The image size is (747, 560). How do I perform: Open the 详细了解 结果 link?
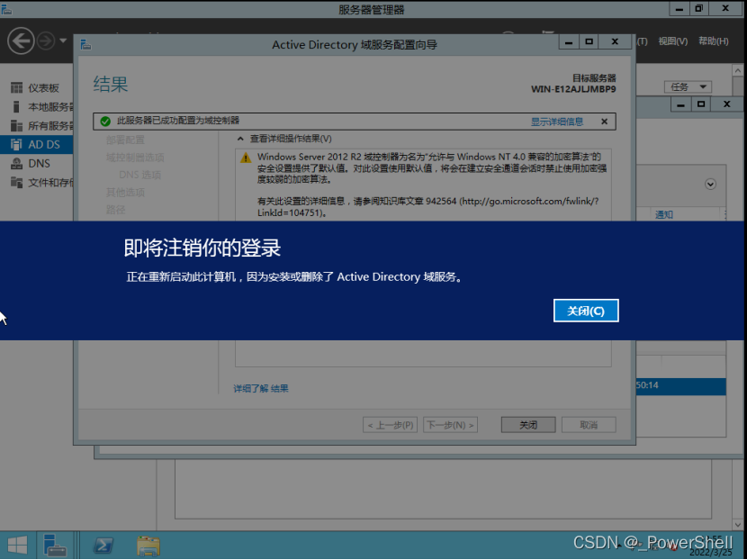261,388
